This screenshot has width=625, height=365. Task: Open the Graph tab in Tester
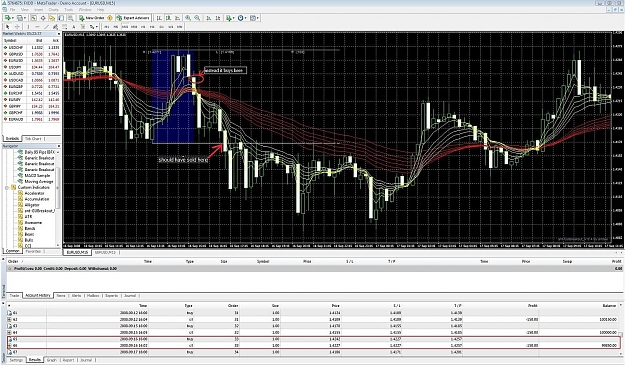tap(52, 360)
